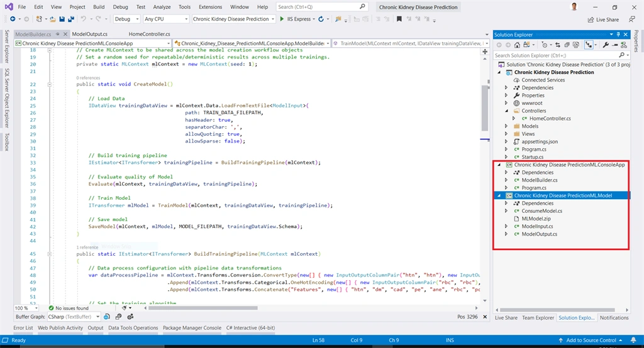644x348 pixels.
Task: Open the Extensions menu
Action: coord(210,7)
